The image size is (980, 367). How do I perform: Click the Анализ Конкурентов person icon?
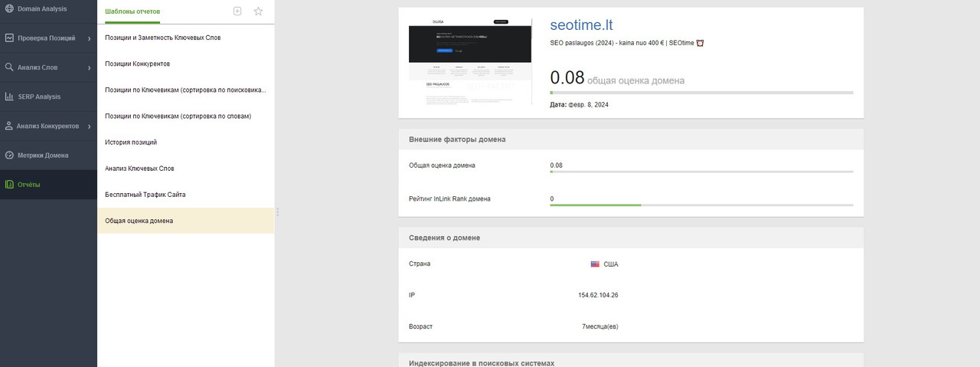click(9, 126)
